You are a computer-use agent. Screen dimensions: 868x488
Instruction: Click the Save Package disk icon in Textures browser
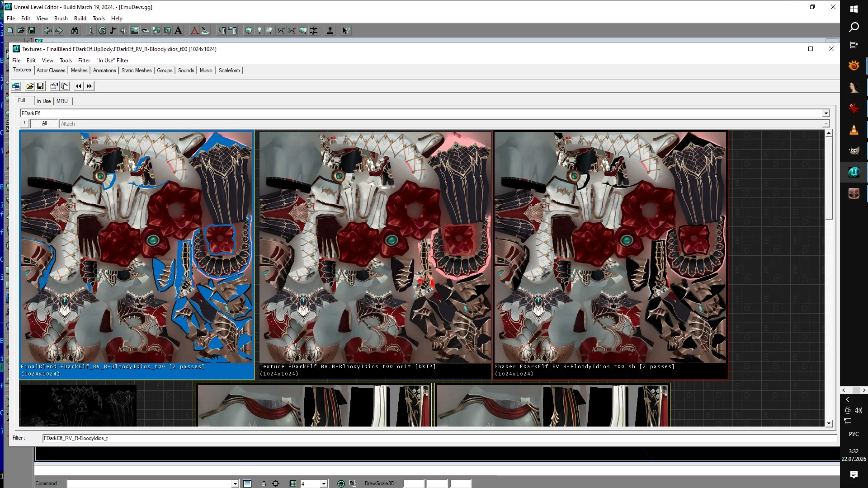[40, 86]
